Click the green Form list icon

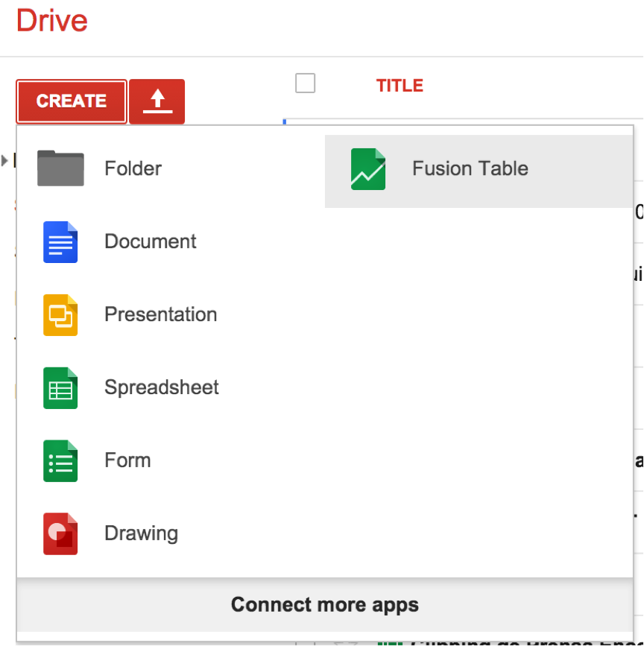[x=60, y=460]
